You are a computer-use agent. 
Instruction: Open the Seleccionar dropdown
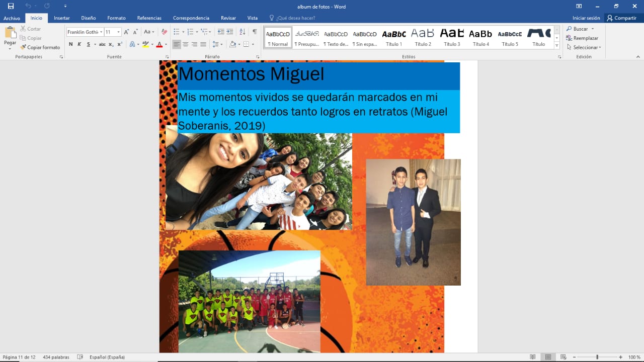click(584, 47)
